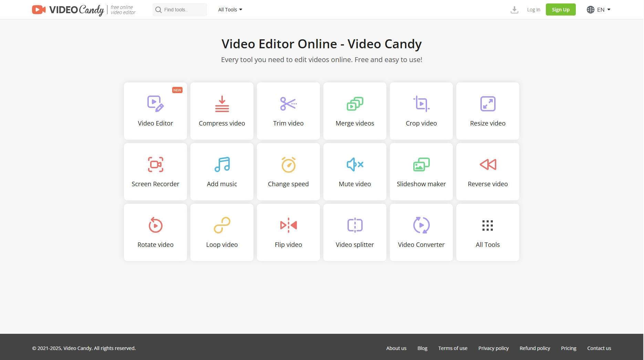Open the Terms of use link
This screenshot has width=644, height=360.
pos(453,348)
